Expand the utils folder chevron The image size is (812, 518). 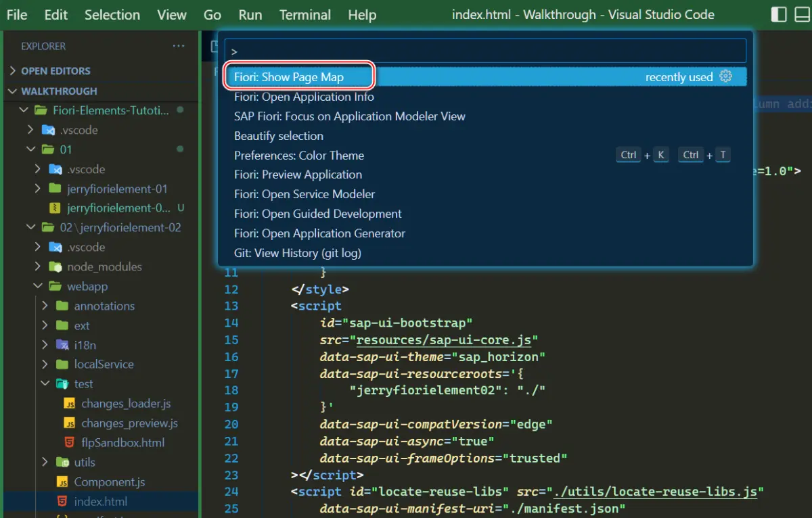point(45,463)
